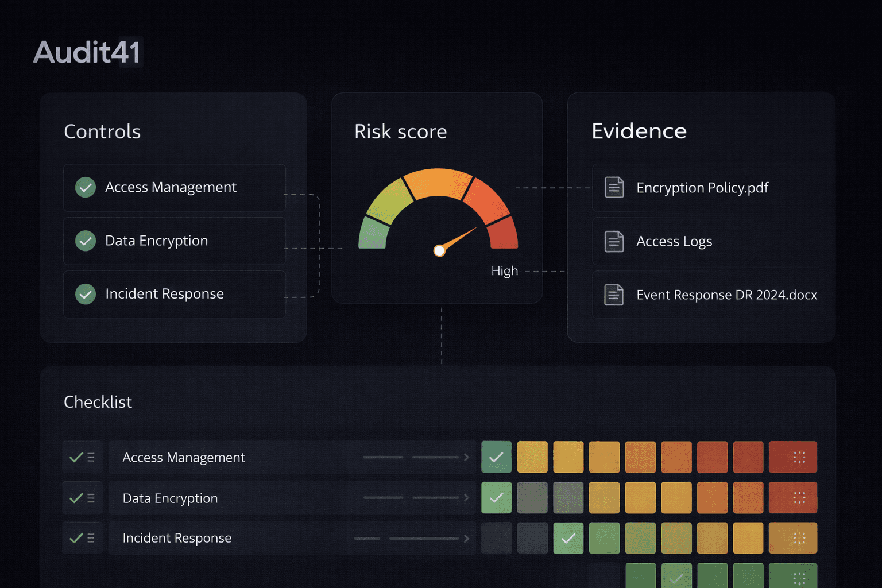Select the Controls panel heading

tap(102, 131)
